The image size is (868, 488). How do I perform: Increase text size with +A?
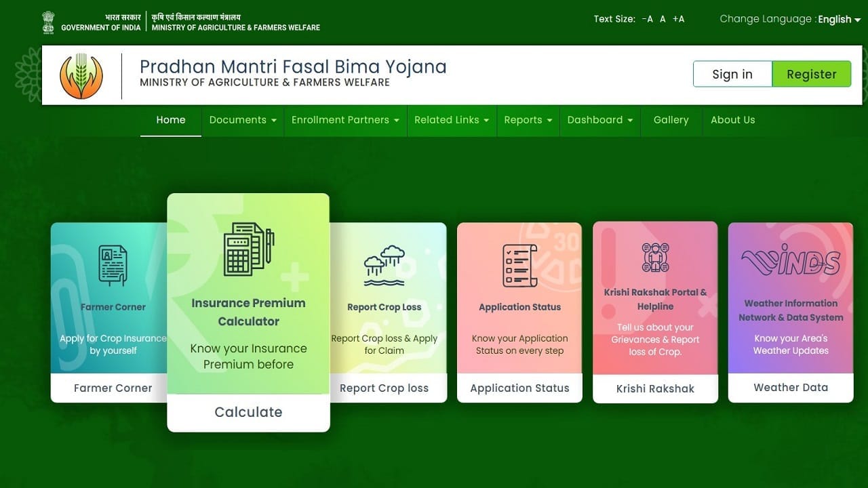click(x=679, y=19)
